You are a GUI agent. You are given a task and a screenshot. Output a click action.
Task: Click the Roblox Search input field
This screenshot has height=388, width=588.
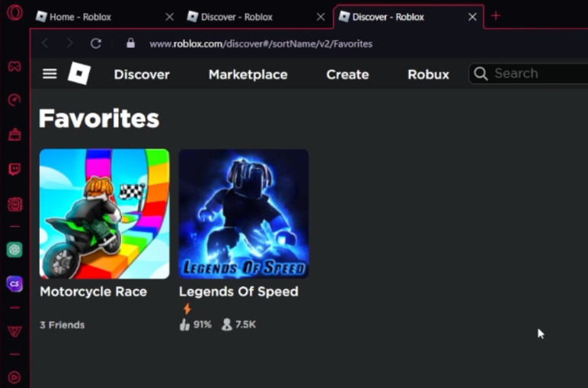tap(529, 73)
